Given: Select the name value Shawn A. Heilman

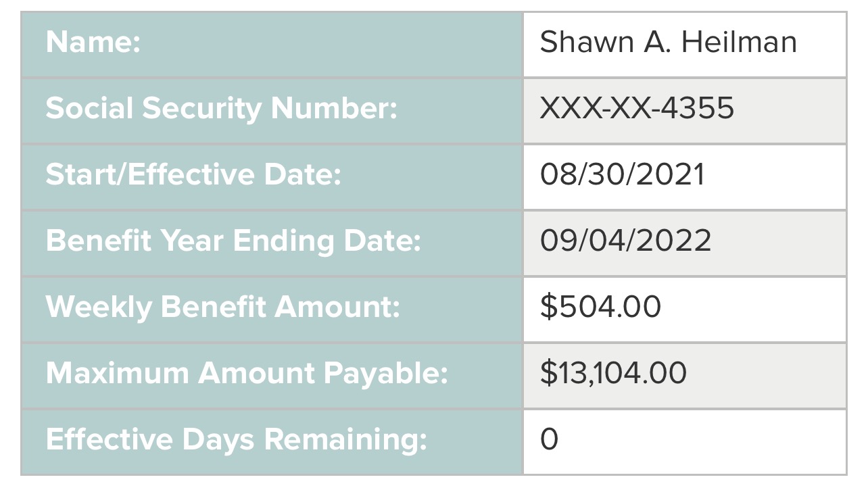Looking at the screenshot, I should coord(668,43).
